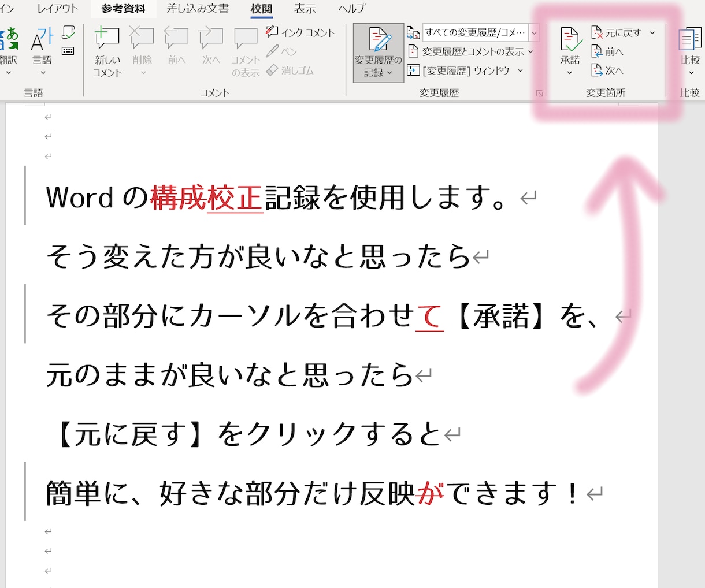Click 元に戻す to reject the change
705x588 pixels.
pos(616,33)
